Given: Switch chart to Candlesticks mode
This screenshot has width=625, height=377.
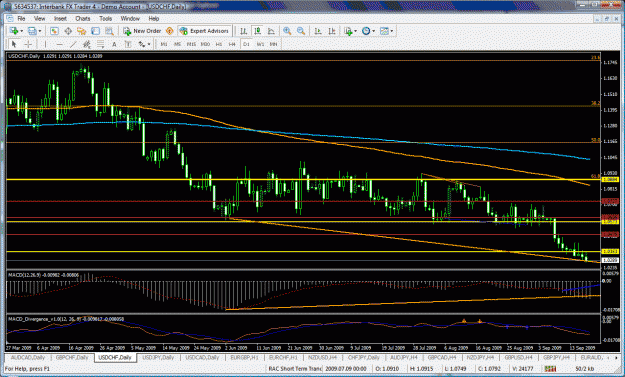Looking at the screenshot, I should pos(257,31).
